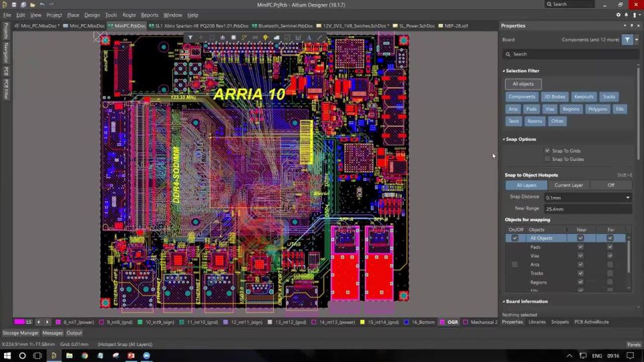Choose the Interactive Route Connections tool
This screenshot has height=362, width=644.
click(244, 38)
